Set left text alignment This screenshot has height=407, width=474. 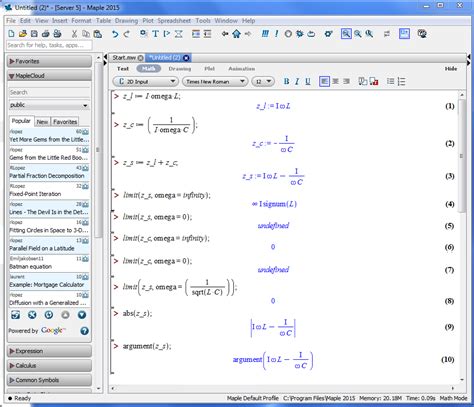point(324,81)
